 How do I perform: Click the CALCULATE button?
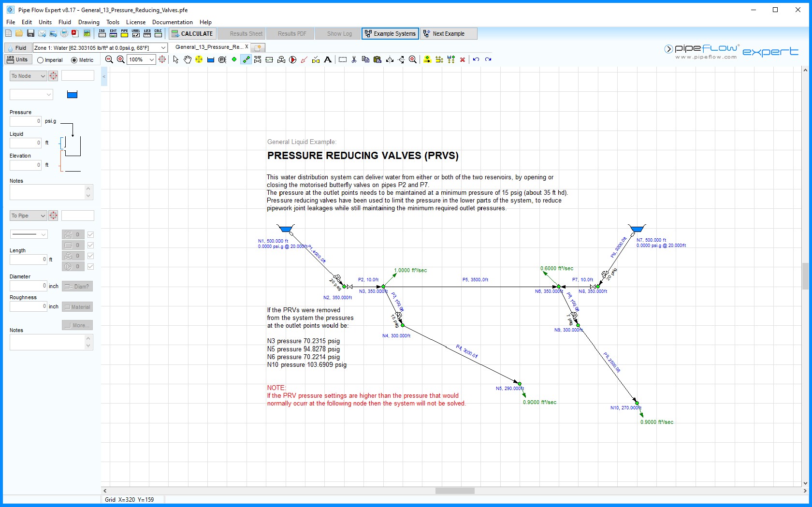[x=192, y=34]
